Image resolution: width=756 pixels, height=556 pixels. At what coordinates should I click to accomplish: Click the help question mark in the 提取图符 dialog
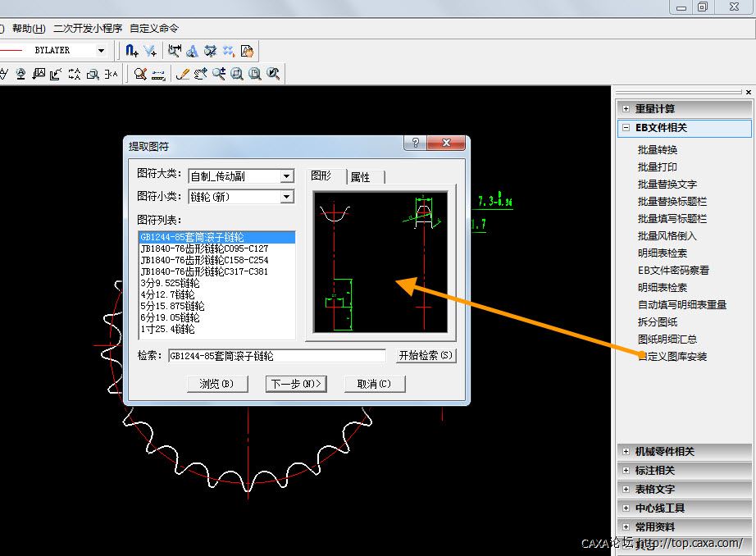[416, 144]
